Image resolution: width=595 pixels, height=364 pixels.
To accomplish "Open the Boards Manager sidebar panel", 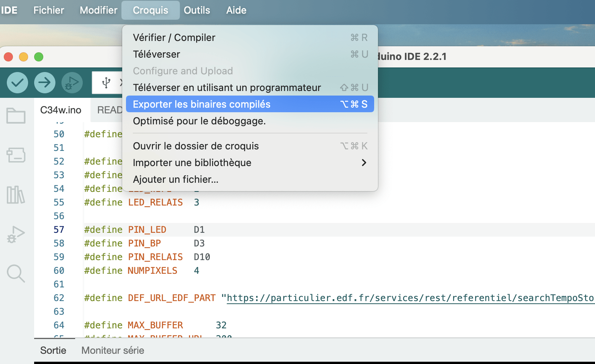I will coord(16,155).
